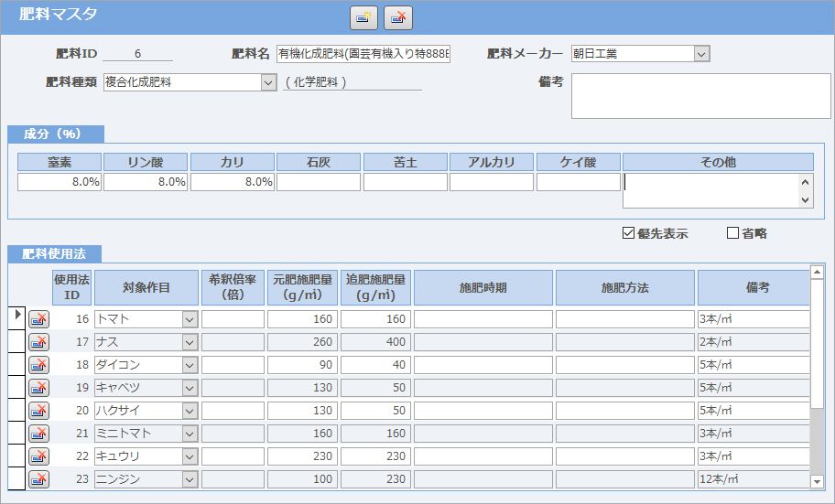This screenshot has height=504, width=835.
Task: Click the 施肥時期 column header
Action: coord(483,287)
